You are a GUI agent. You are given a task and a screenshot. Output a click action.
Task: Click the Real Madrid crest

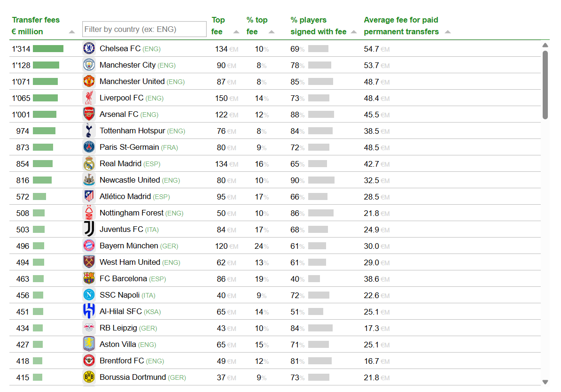tap(89, 163)
